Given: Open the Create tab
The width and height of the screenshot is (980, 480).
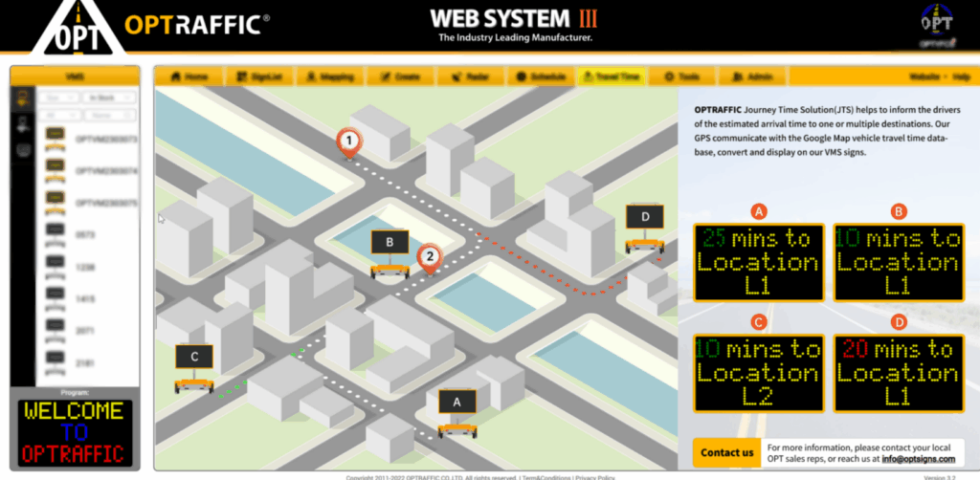Looking at the screenshot, I should point(400,76).
